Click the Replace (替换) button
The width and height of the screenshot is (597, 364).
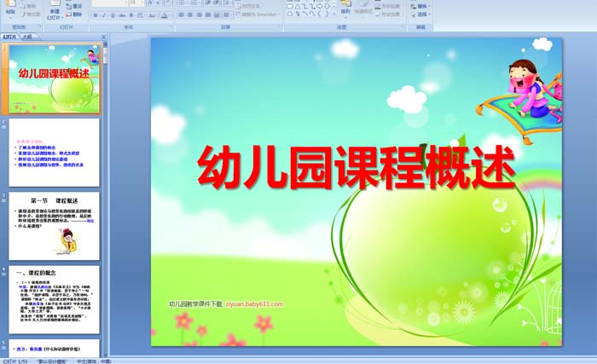coord(420,6)
